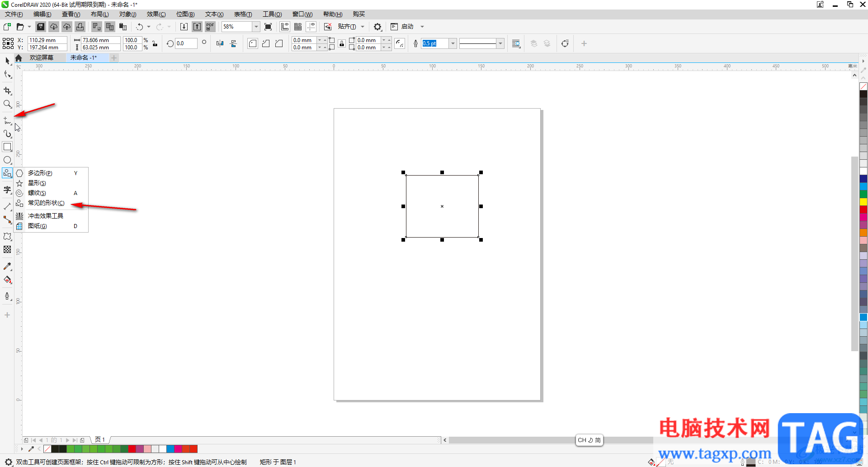Expand the line style dropdown
The width and height of the screenshot is (868, 467).
tap(500, 43)
